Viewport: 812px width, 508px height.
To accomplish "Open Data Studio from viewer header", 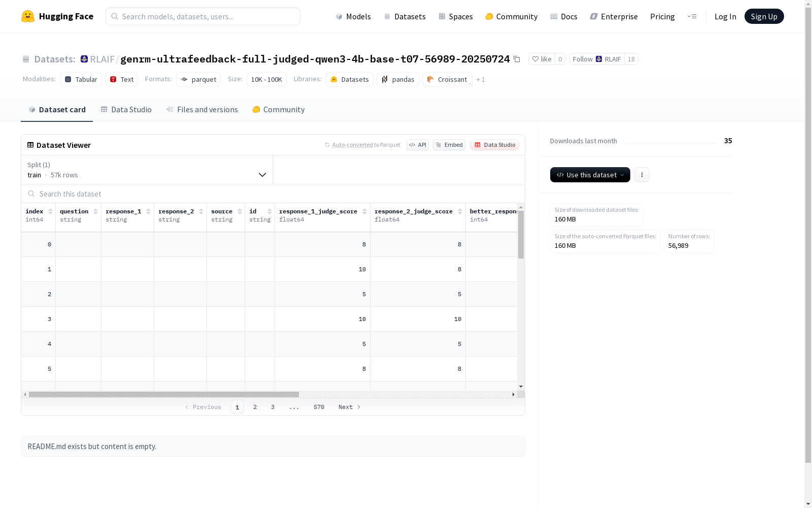I will point(495,145).
